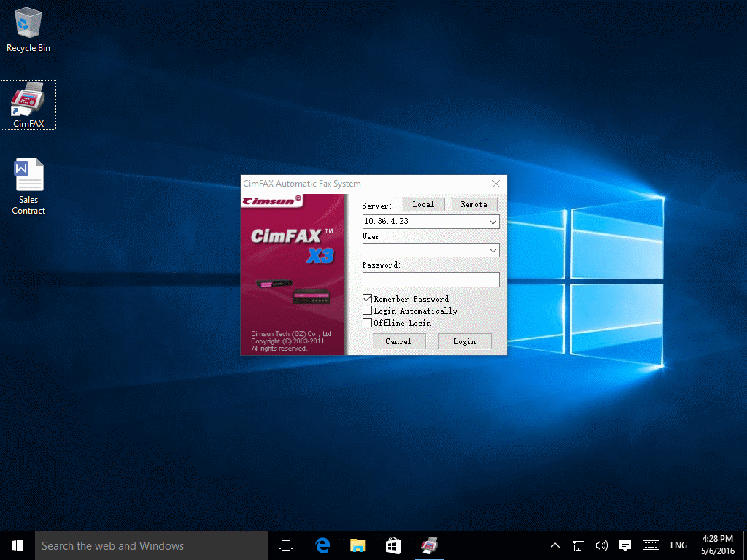Image resolution: width=747 pixels, height=560 pixels.
Task: Open the volume tray icon
Action: [602, 545]
